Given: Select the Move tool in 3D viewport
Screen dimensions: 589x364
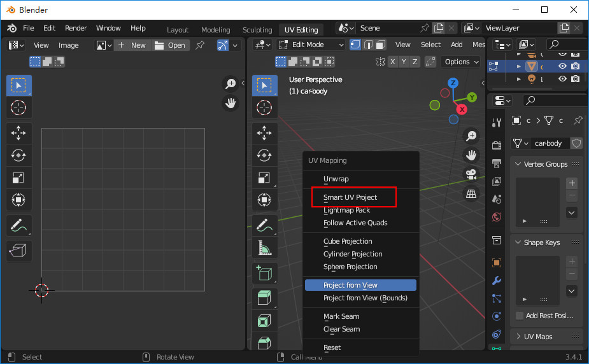Looking at the screenshot, I should (x=264, y=132).
